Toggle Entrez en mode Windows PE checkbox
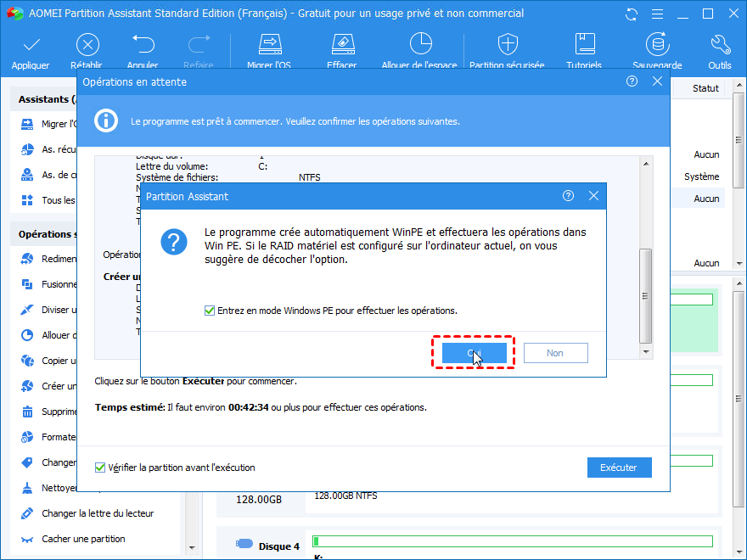This screenshot has width=747, height=560. 209,311
